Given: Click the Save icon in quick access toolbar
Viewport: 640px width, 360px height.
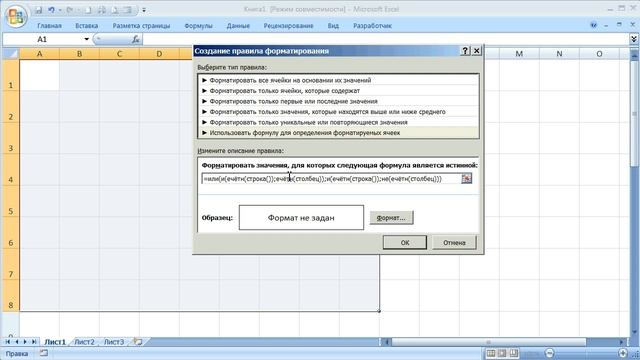Looking at the screenshot, I should (38, 10).
